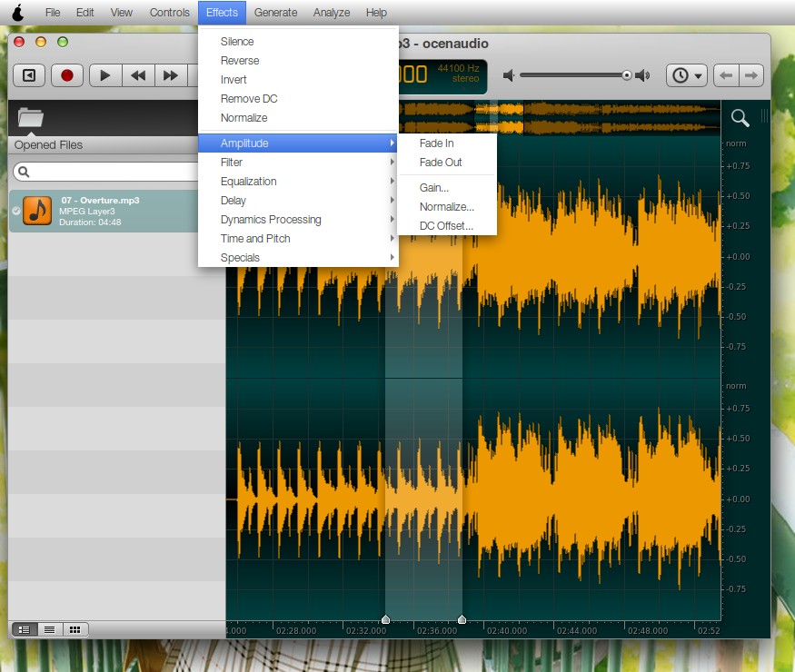The width and height of the screenshot is (795, 672).
Task: Open the Gain... dialog
Action: pyautogui.click(x=447, y=187)
